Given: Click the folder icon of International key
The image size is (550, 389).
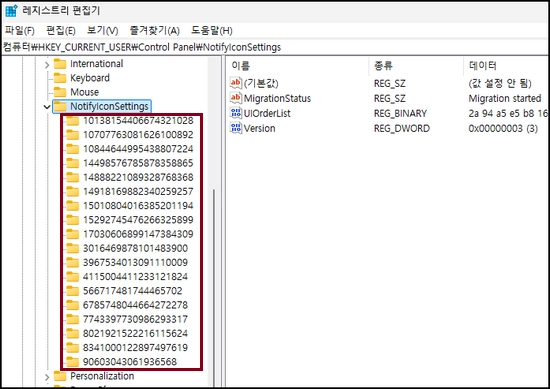Looking at the screenshot, I should point(60,64).
